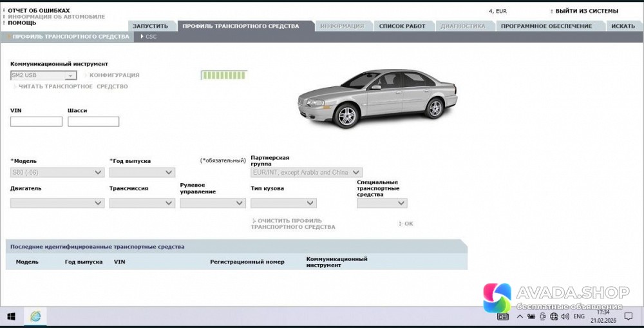Image resolution: width=644 pixels, height=328 pixels.
Task: Expand the Двигатель dropdown
Action: click(57, 203)
